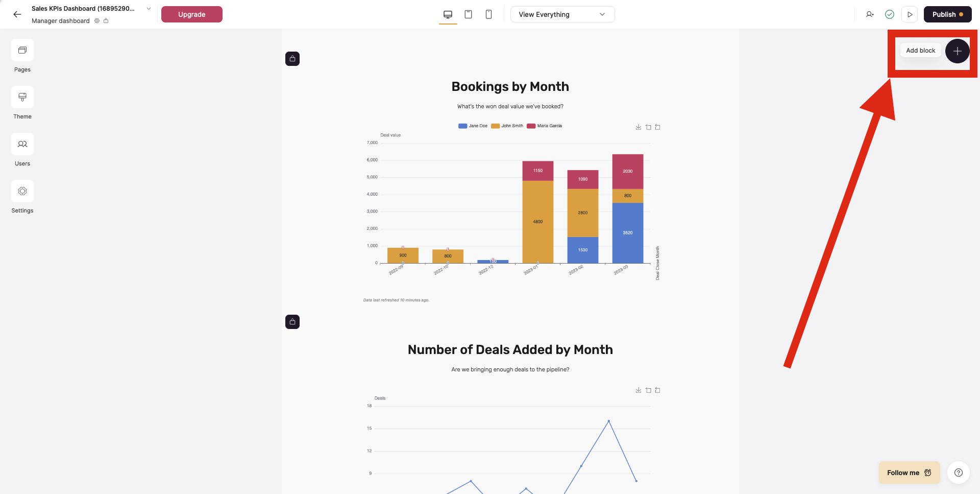
Task: Click the Follow me button
Action: [x=909, y=473]
